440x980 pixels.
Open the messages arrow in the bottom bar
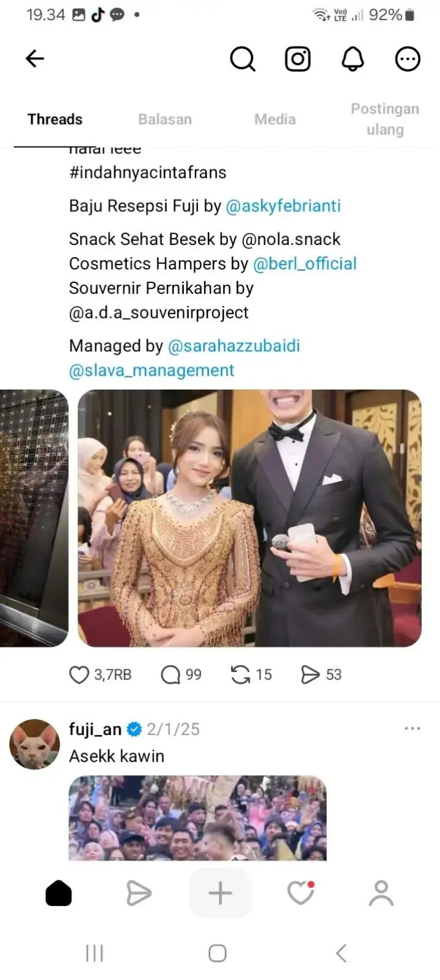click(x=139, y=893)
